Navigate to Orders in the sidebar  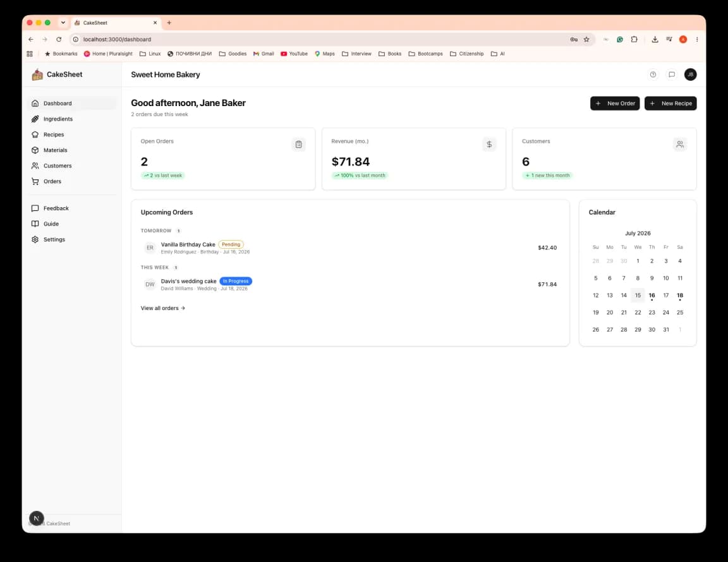(73, 181)
